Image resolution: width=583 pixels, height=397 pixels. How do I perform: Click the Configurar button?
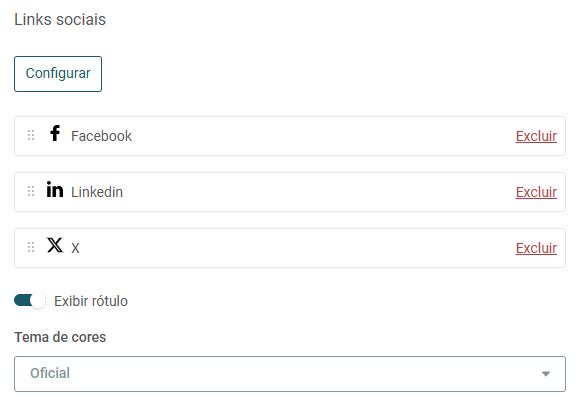pyautogui.click(x=58, y=74)
